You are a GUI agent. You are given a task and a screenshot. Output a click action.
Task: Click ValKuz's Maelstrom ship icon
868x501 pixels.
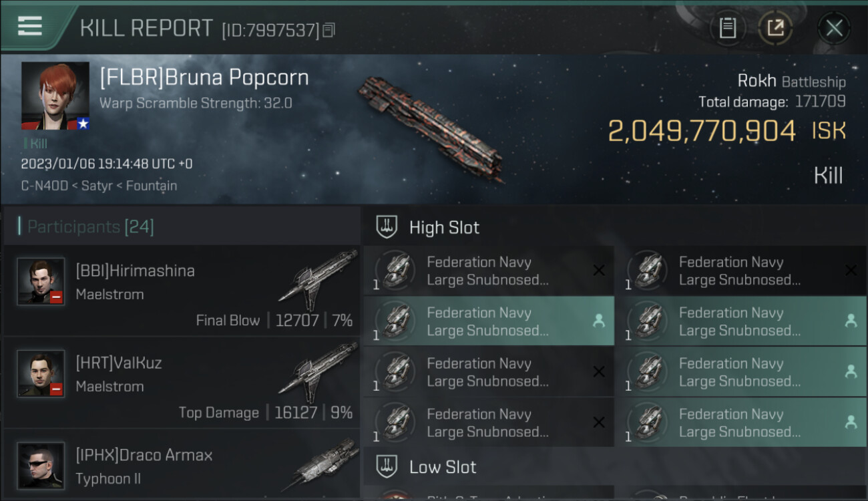click(318, 371)
